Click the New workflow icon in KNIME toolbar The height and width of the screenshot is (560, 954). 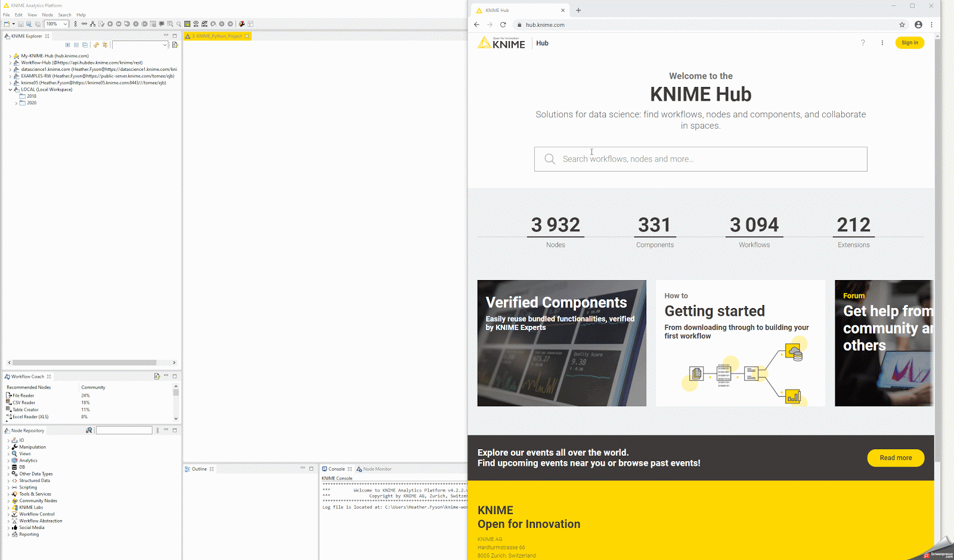(x=7, y=24)
